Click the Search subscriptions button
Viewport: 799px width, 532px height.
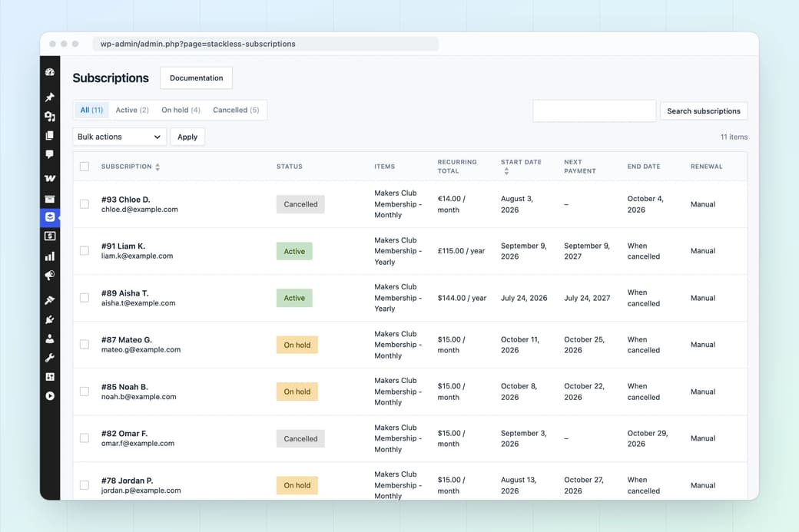click(x=704, y=111)
